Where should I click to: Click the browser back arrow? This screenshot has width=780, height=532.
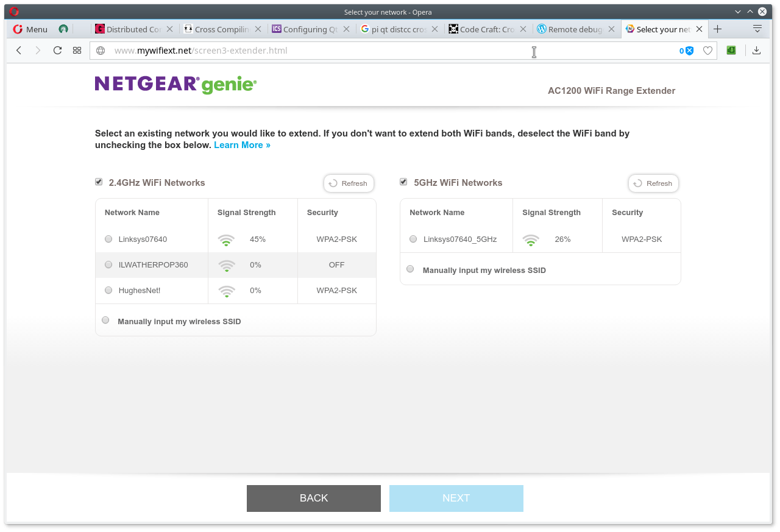click(x=19, y=51)
